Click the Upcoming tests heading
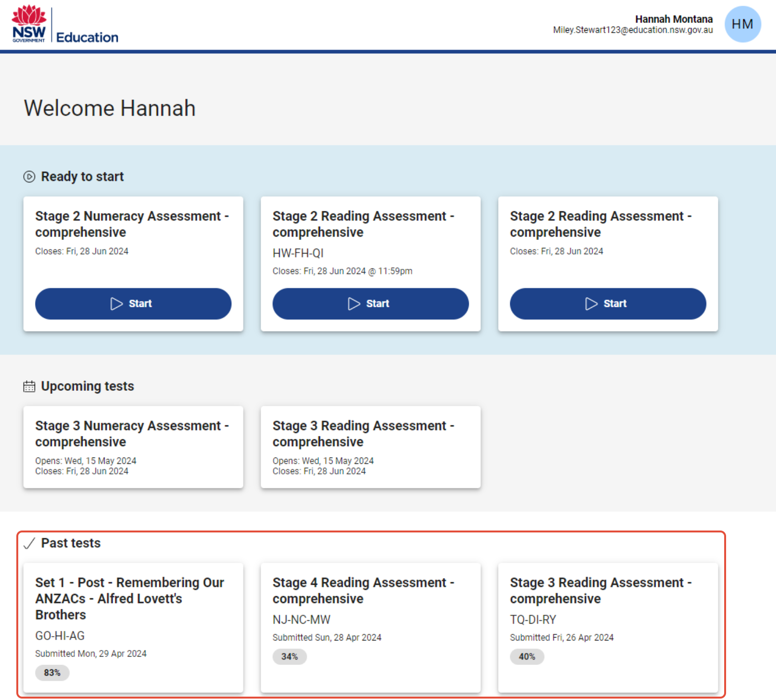Viewport: 776px width, 700px height. coord(87,386)
